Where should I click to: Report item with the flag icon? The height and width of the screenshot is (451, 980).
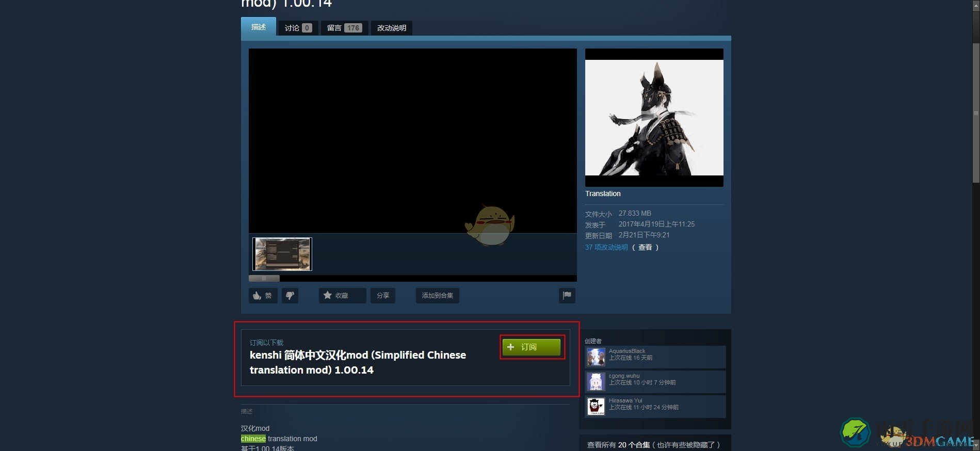(x=567, y=296)
